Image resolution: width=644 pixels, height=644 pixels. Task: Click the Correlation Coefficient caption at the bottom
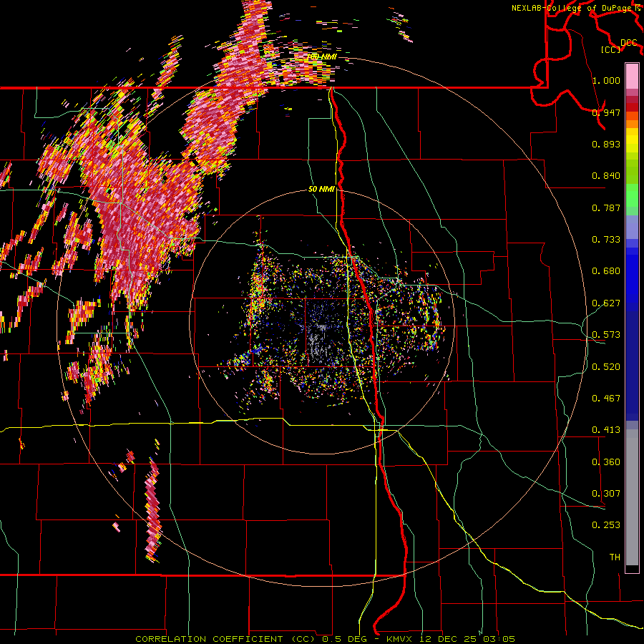coord(325,639)
